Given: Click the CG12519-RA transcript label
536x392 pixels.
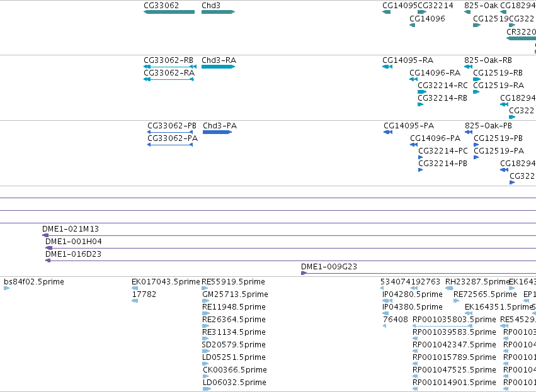Looking at the screenshot, I should (x=499, y=86).
